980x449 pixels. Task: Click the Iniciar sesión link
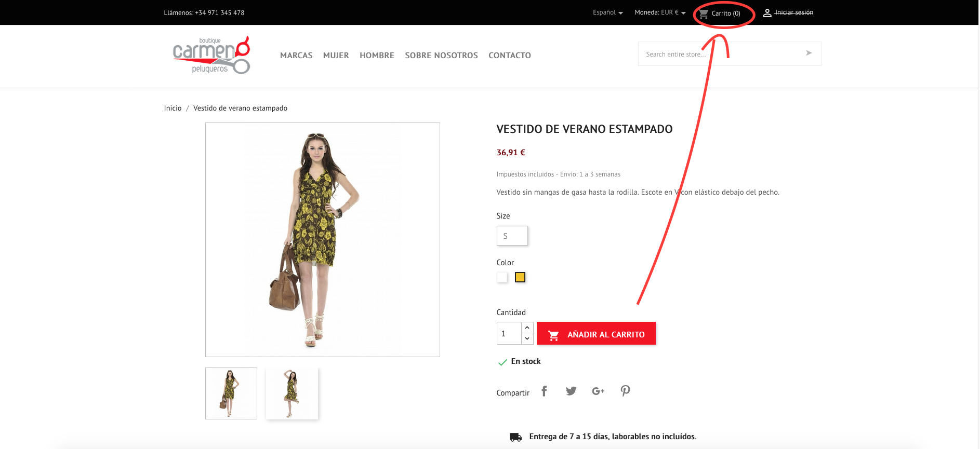coord(793,12)
